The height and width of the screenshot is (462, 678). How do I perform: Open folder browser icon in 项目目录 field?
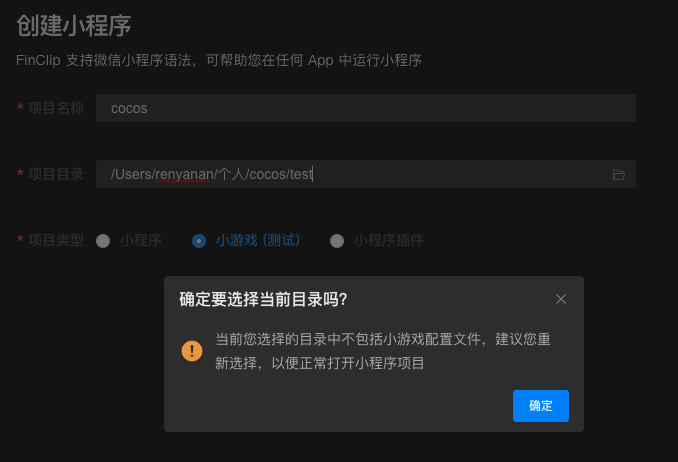click(x=618, y=175)
